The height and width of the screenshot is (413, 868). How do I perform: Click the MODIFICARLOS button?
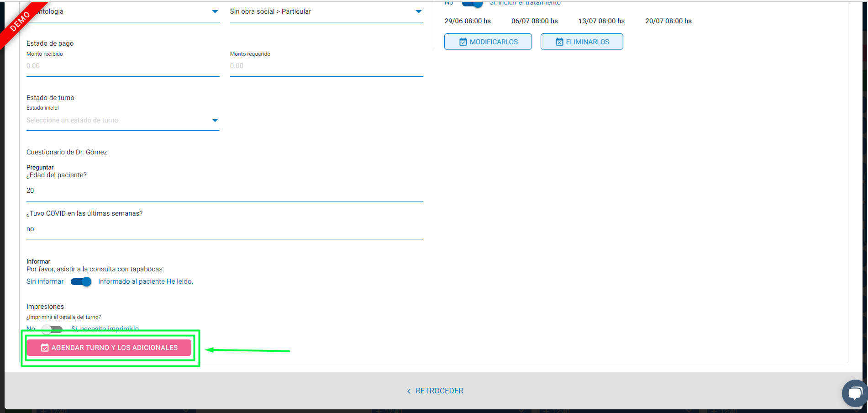[x=488, y=42]
